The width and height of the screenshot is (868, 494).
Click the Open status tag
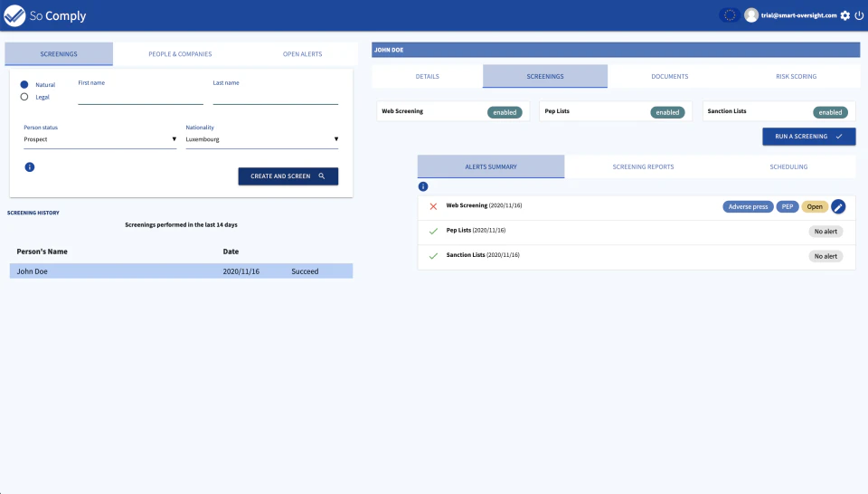pos(815,206)
